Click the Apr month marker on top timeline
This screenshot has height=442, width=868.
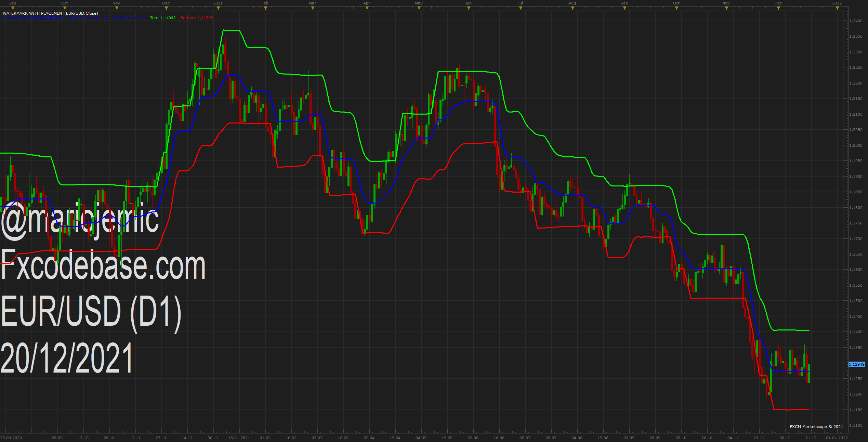click(367, 3)
